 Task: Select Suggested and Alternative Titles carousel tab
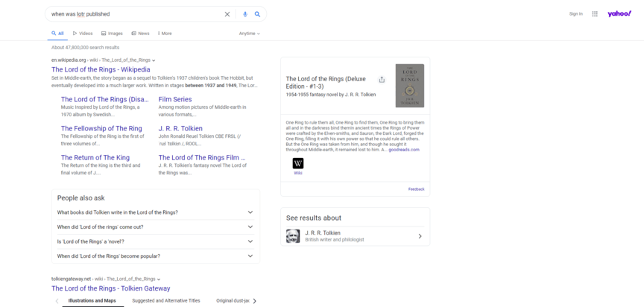coord(166,301)
